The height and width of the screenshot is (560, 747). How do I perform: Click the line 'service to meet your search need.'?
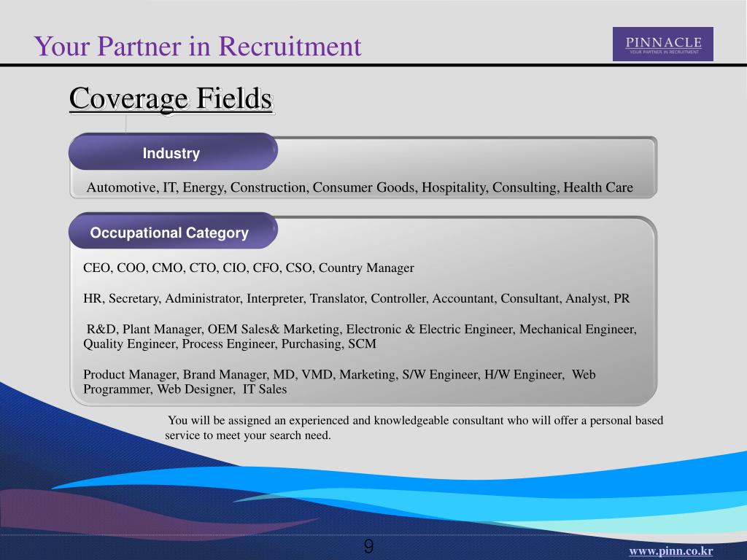pos(248,435)
